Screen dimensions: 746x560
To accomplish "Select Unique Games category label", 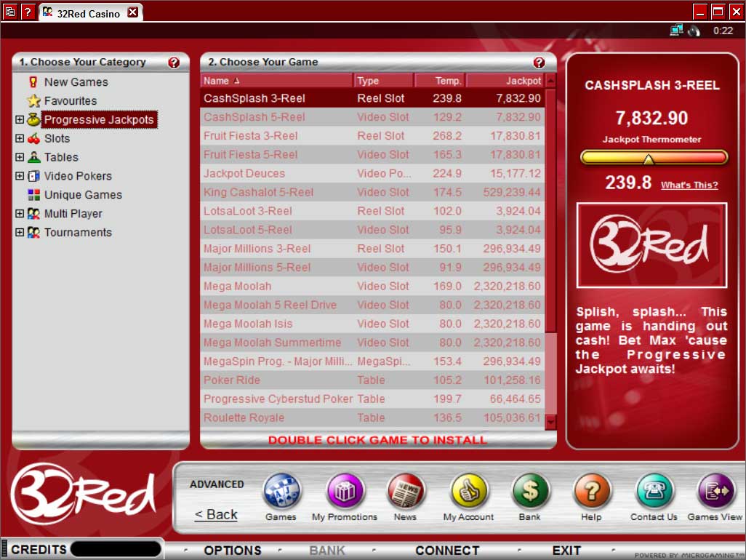I will (x=84, y=195).
